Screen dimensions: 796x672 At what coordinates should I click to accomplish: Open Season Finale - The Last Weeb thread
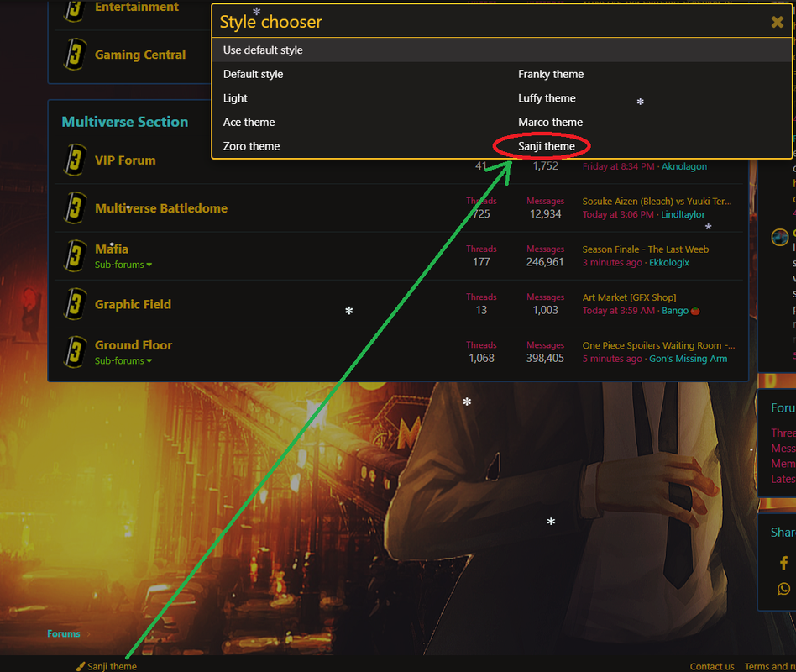tap(645, 249)
